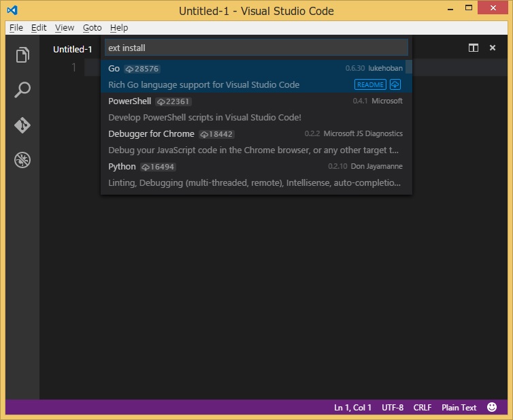Open the Debug view in the sidebar
This screenshot has width=513, height=420.
[x=22, y=160]
